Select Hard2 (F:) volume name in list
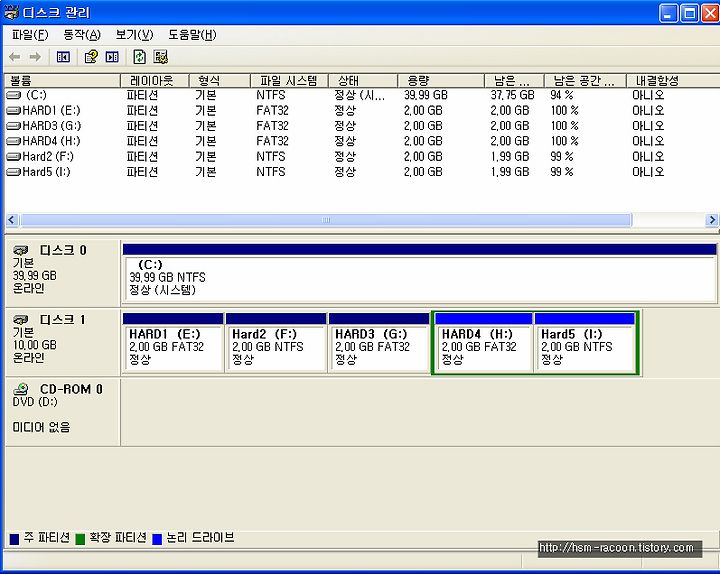Screen dimensions: 720x574 (x=48, y=157)
